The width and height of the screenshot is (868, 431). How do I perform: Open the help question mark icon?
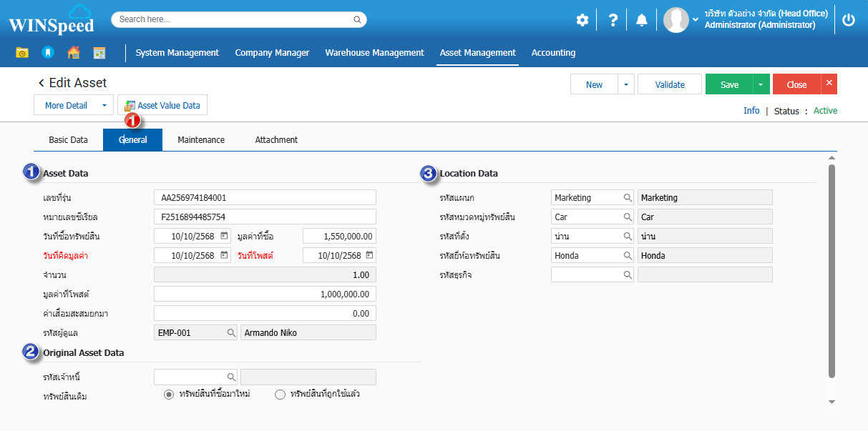click(x=613, y=20)
